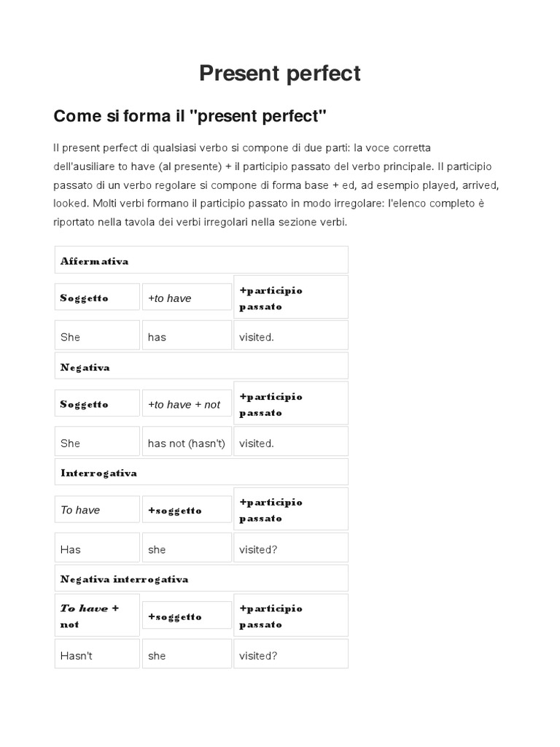The image size is (560, 747).
Task: Click the "Has" cell in the interrogative example
Action: point(97,549)
